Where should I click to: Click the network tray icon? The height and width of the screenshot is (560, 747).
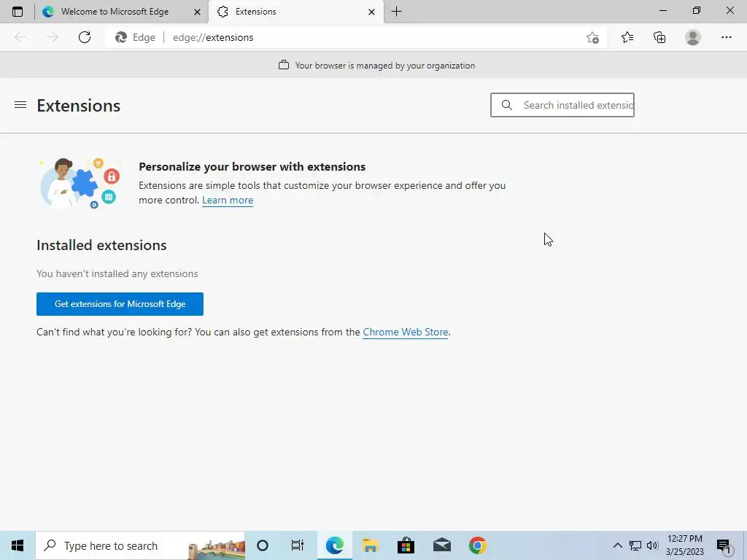pos(635,545)
